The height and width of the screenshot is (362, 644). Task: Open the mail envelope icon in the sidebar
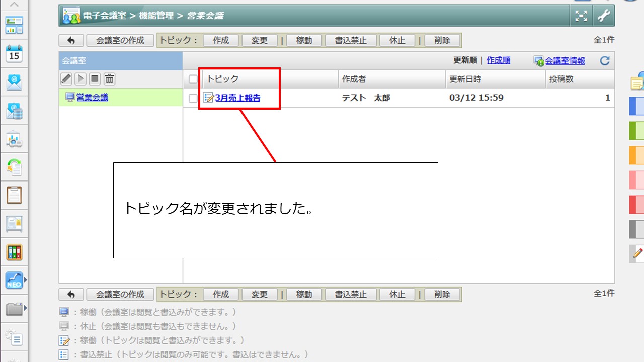tap(14, 82)
